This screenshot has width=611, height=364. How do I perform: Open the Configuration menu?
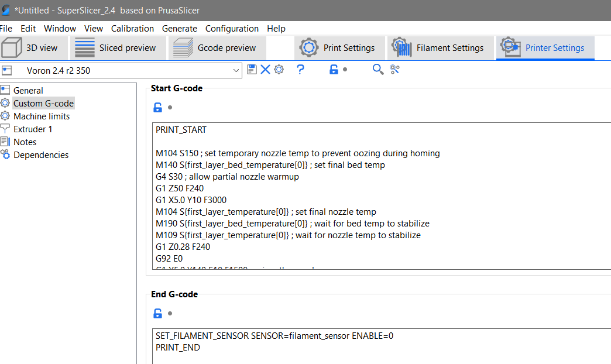(x=232, y=29)
